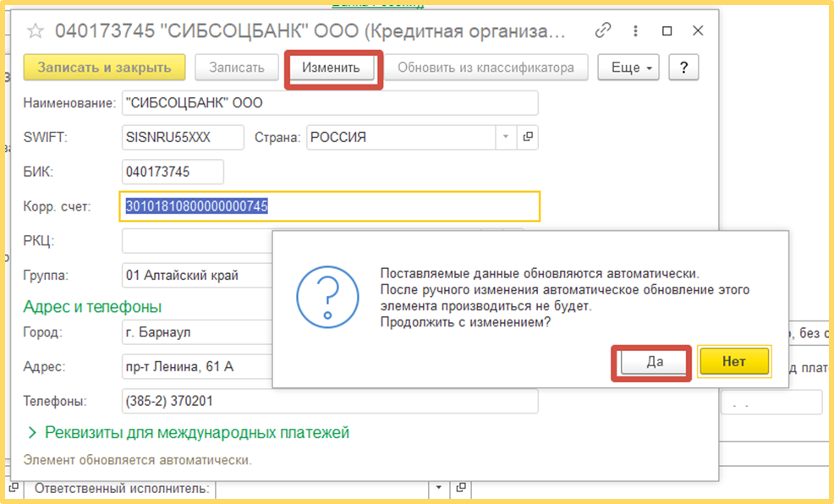Click status text Элемент обновляется автоматически
The width and height of the screenshot is (834, 504).
click(138, 460)
